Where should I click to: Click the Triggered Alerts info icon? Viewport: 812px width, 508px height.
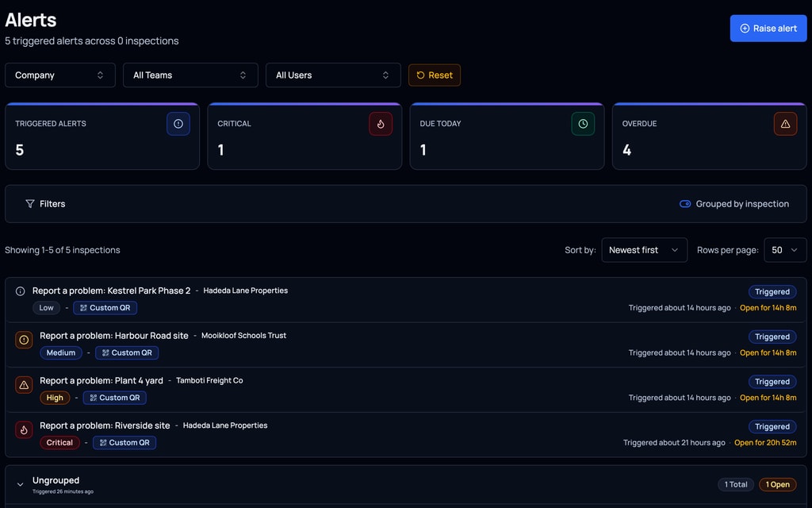(178, 124)
